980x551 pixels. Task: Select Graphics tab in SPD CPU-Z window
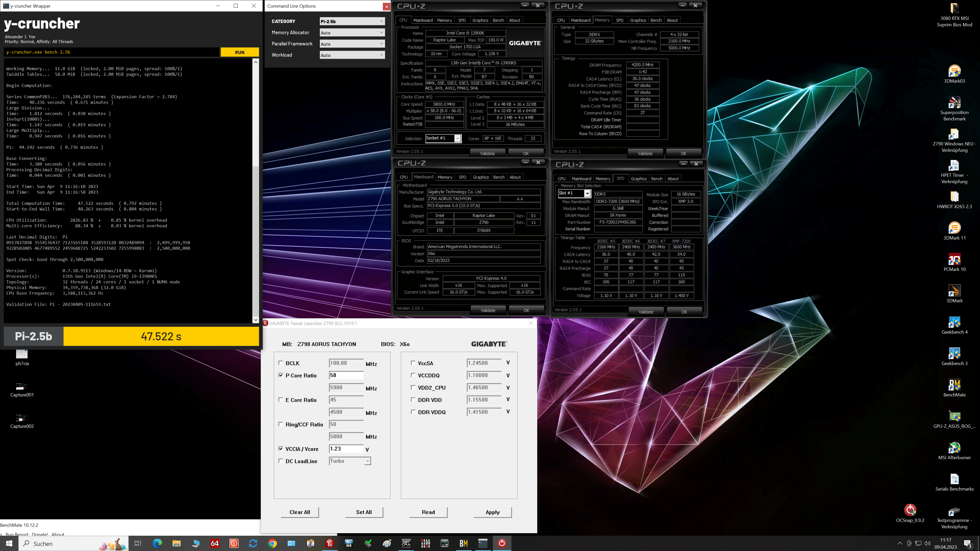pos(638,179)
